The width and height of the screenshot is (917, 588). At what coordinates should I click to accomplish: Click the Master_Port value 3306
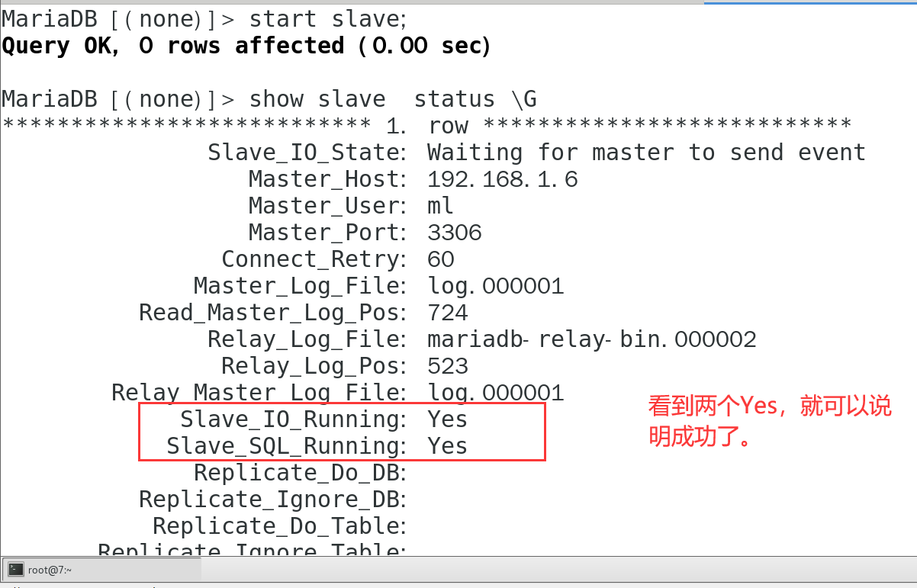point(454,233)
